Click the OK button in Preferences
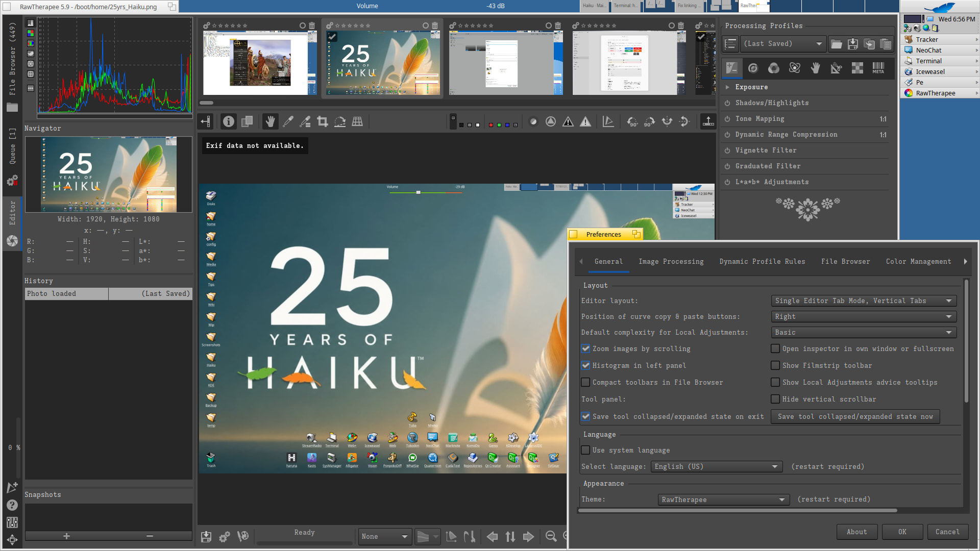This screenshot has width=980, height=551. pos(902,532)
